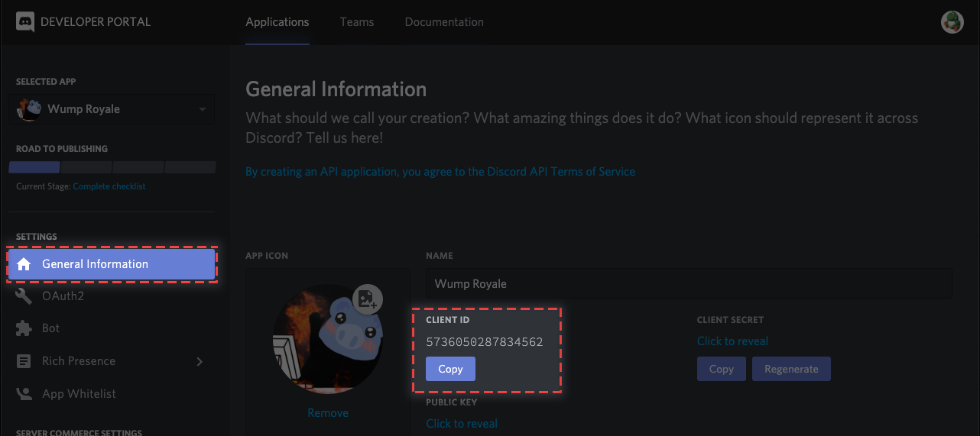
Task: Expand the Rich Presence submenu chevron
Action: [x=200, y=361]
